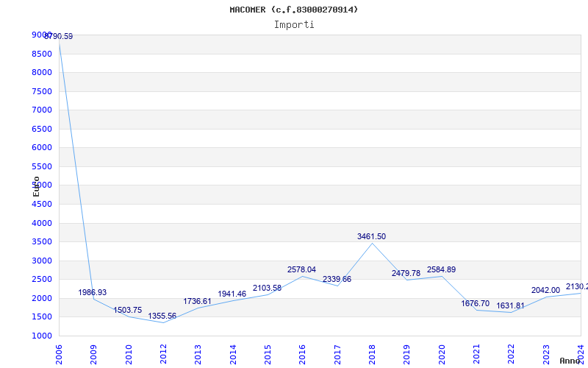Select the 1736.61 data label
The width and height of the screenshot is (588, 368).
point(197,301)
